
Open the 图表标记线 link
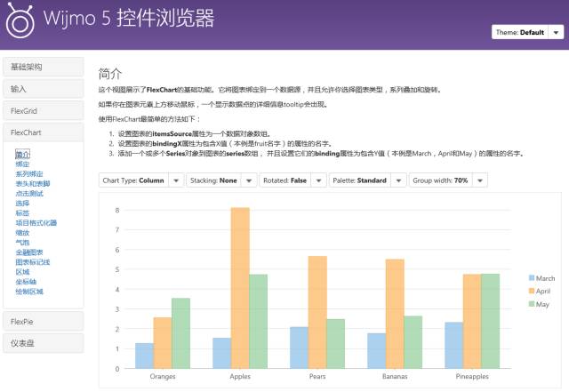coord(33,262)
